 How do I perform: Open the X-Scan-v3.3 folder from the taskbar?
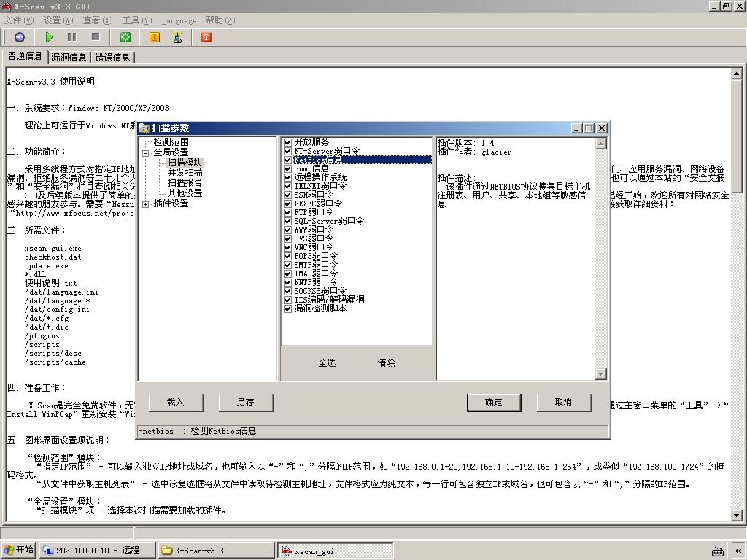(216, 551)
